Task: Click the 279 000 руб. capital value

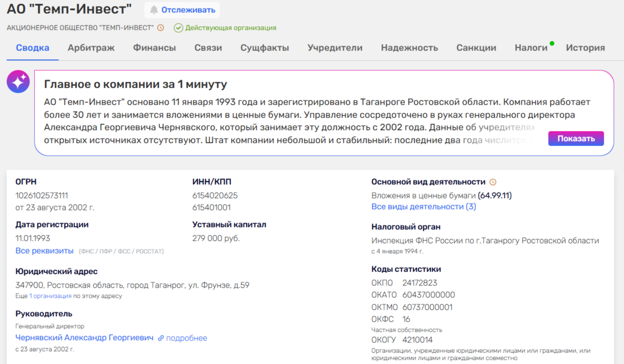Action: click(x=216, y=238)
